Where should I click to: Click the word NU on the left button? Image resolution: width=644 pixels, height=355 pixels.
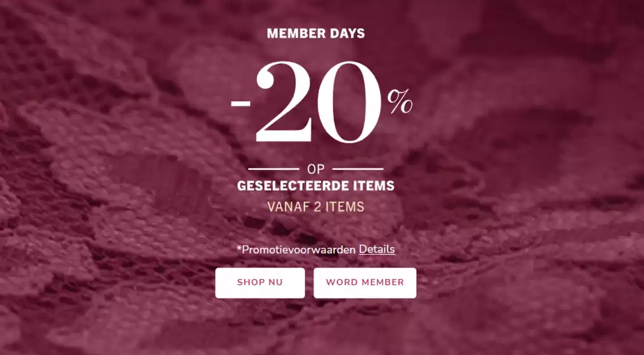[275, 283]
